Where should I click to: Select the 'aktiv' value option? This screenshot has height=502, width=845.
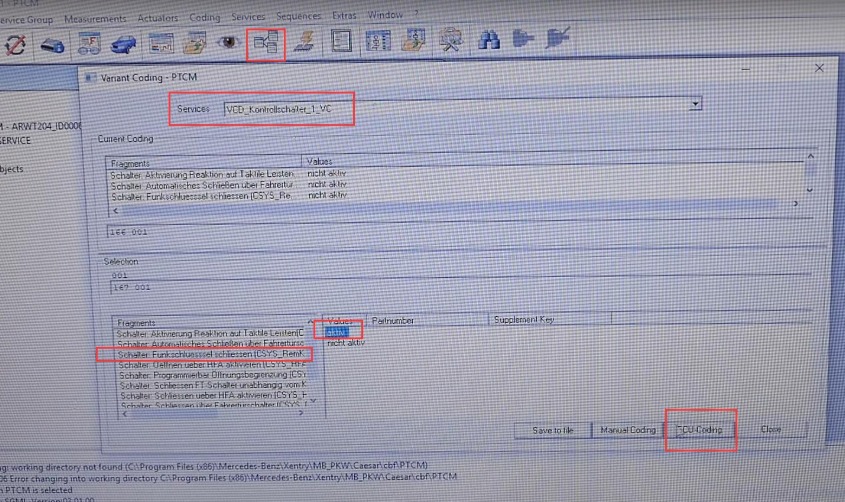(x=336, y=332)
